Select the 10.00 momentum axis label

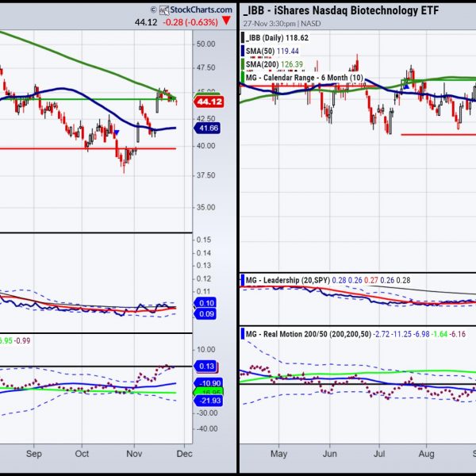click(x=206, y=350)
